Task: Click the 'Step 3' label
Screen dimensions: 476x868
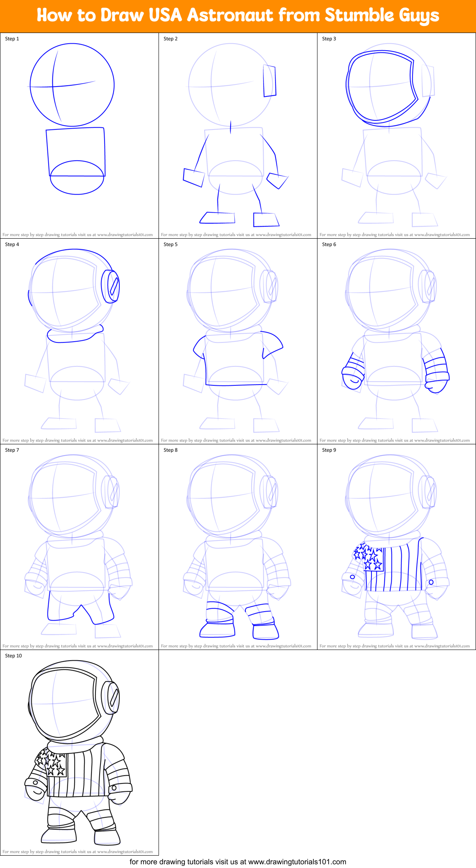Action: tap(329, 39)
